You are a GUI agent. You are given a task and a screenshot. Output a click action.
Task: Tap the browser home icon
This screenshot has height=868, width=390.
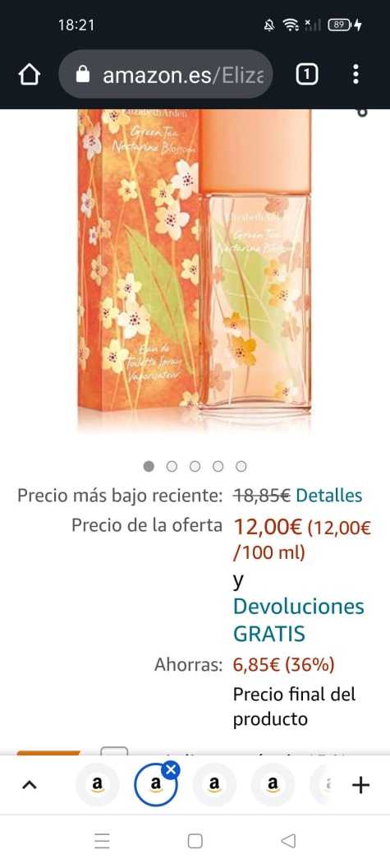pyautogui.click(x=30, y=74)
